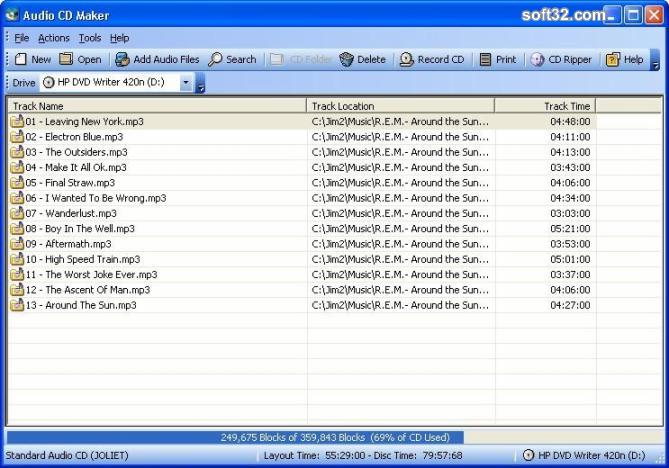Sort by the Track Time column header
This screenshot has width=669, height=468.
545,106
